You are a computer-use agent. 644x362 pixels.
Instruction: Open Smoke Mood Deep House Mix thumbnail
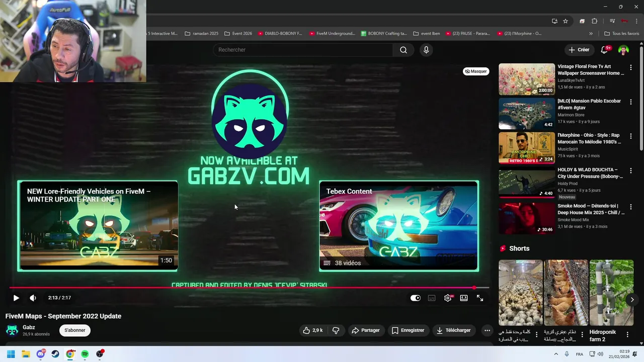527,218
